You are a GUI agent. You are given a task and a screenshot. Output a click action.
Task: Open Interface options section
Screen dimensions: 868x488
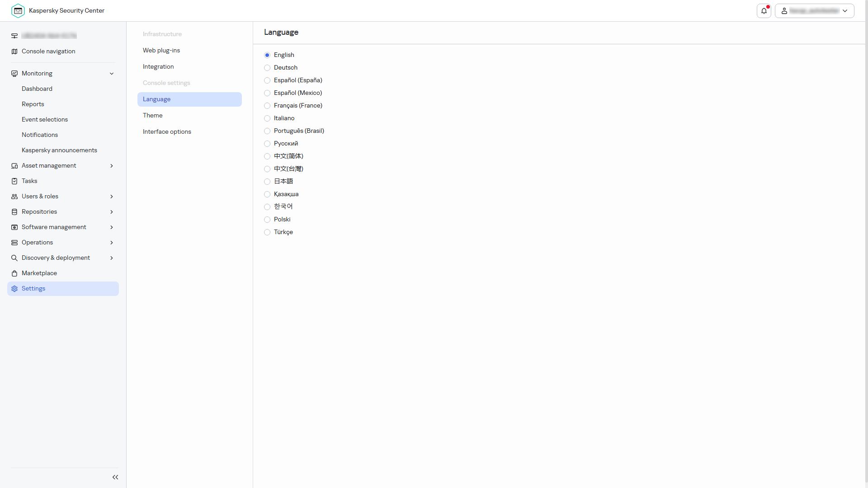(x=189, y=132)
